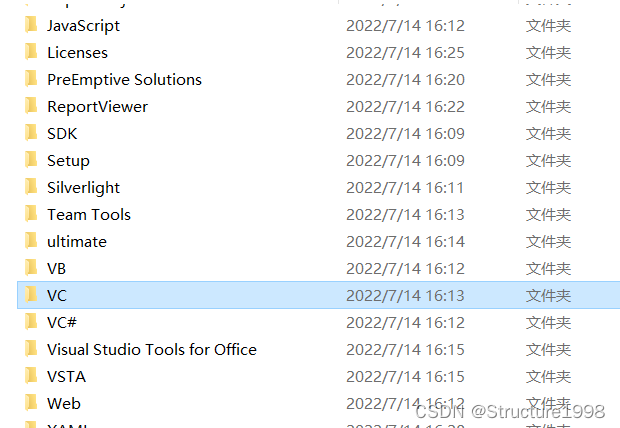Click date 2022/7/14 16:11 of Silverlight

tap(405, 187)
